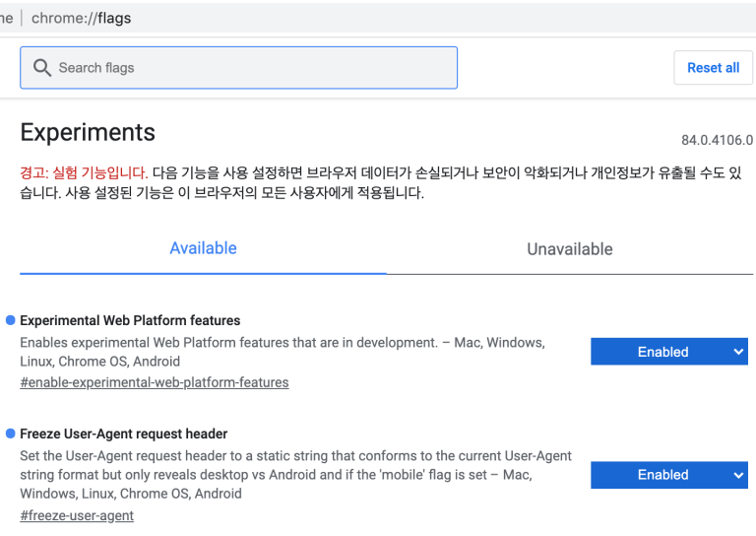Image resolution: width=756 pixels, height=536 pixels.
Task: Follow the #enable-experimental-web-platform-features link
Action: click(154, 382)
